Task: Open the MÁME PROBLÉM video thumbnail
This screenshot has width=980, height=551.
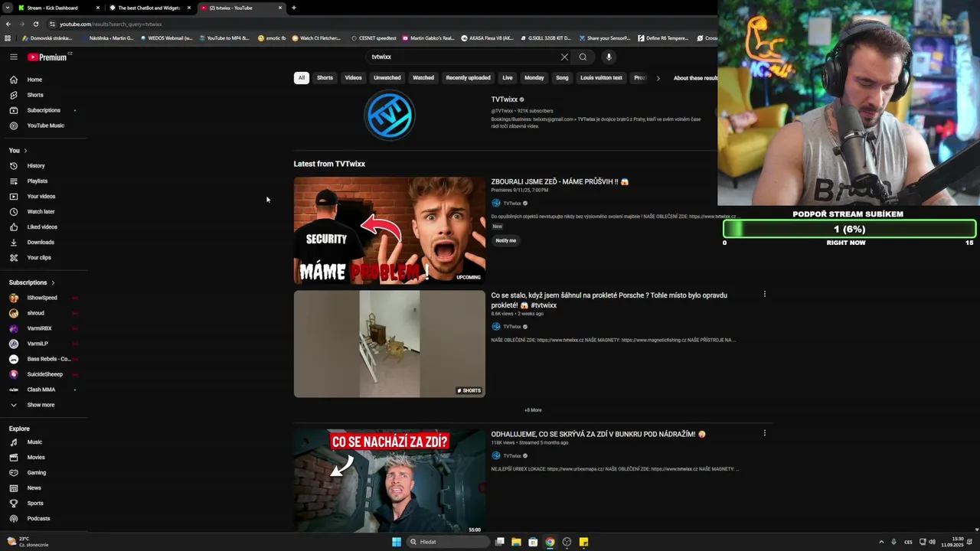Action: point(390,230)
